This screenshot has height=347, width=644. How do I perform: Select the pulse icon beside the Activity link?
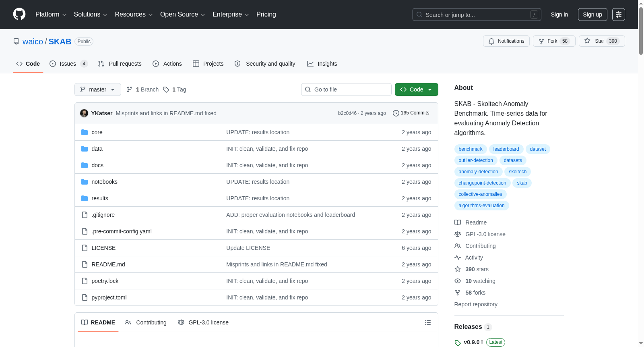[x=458, y=258]
